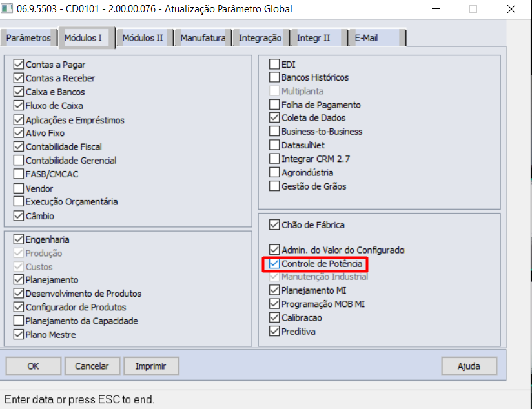Image resolution: width=532 pixels, height=409 pixels.
Task: Enable the Vendor checkbox
Action: click(x=19, y=188)
